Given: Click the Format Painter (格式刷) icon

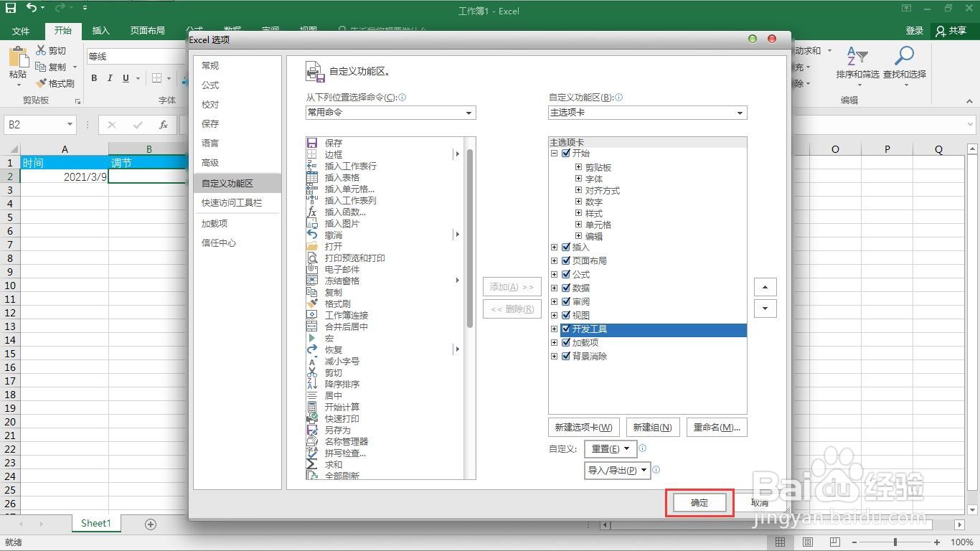Looking at the screenshot, I should point(42,83).
